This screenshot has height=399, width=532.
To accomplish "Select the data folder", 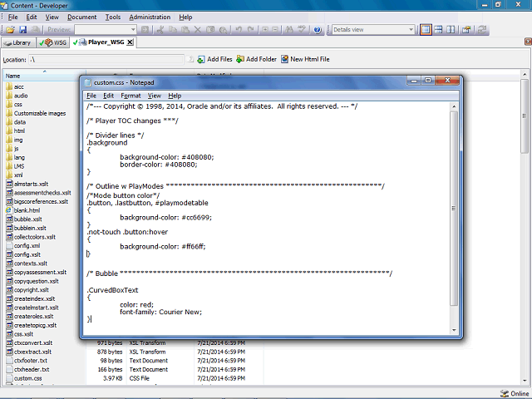I will point(16,122).
